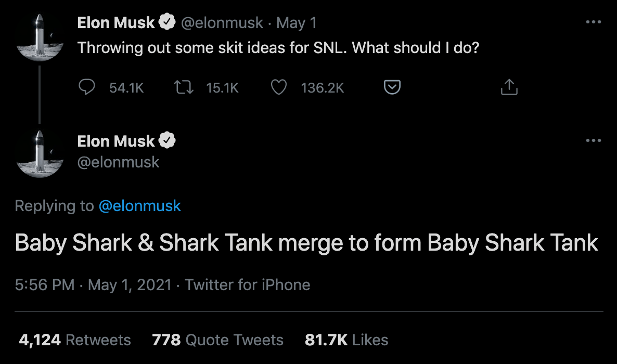
Task: Open reply tweet's three-dot more menu
Action: 593,140
